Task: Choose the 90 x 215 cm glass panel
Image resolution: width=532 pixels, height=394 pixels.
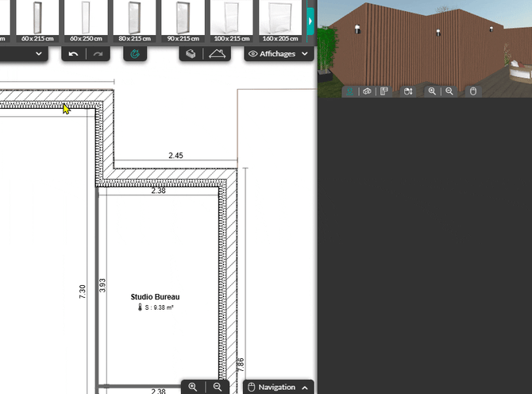Action: click(183, 21)
